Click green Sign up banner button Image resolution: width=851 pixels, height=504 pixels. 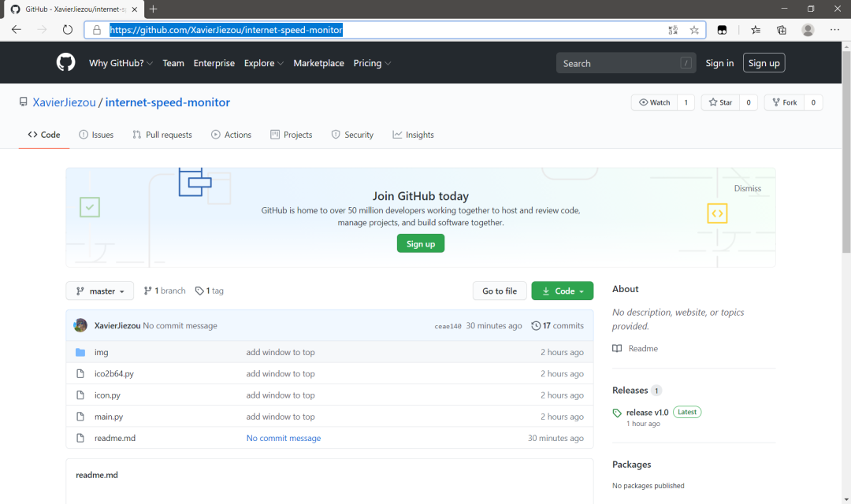coord(421,243)
